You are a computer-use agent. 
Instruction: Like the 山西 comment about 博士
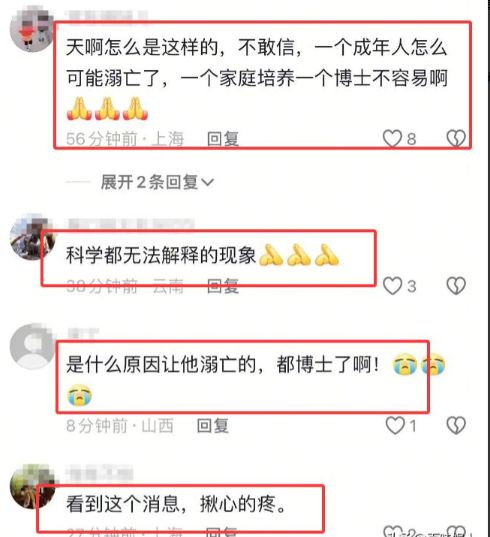[x=395, y=426]
